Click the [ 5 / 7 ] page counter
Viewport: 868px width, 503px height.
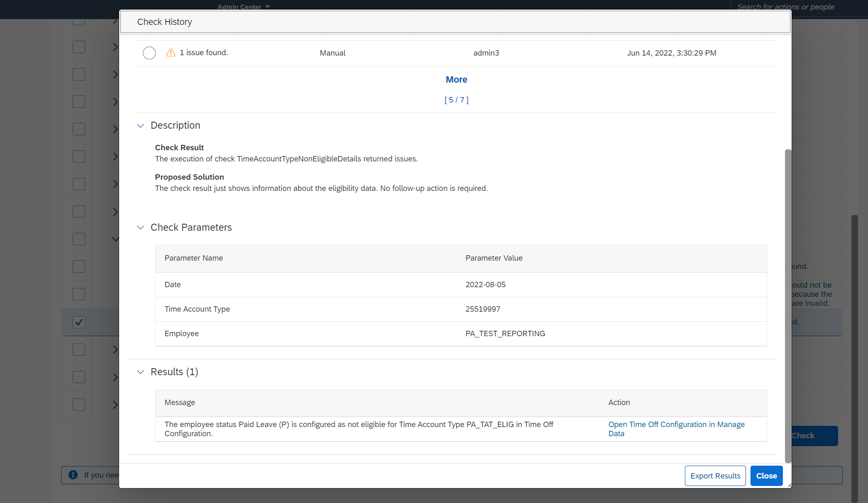pyautogui.click(x=456, y=100)
